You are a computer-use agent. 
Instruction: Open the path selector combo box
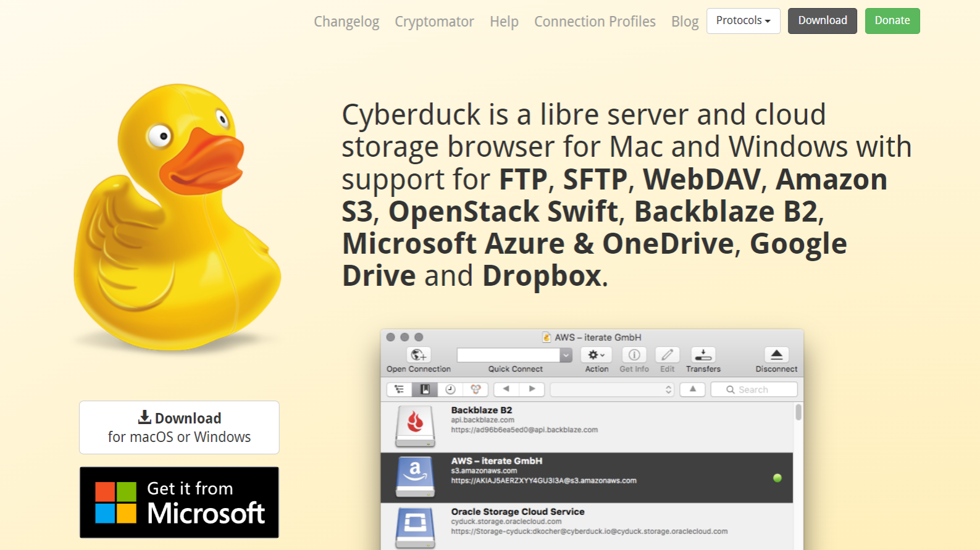pos(611,390)
